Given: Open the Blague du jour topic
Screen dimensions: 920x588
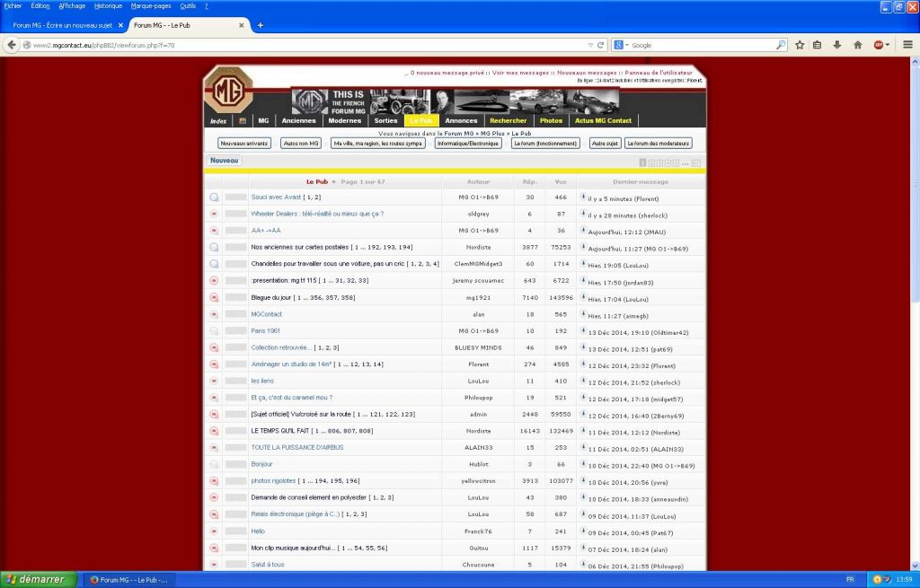Looking at the screenshot, I should [x=271, y=297].
